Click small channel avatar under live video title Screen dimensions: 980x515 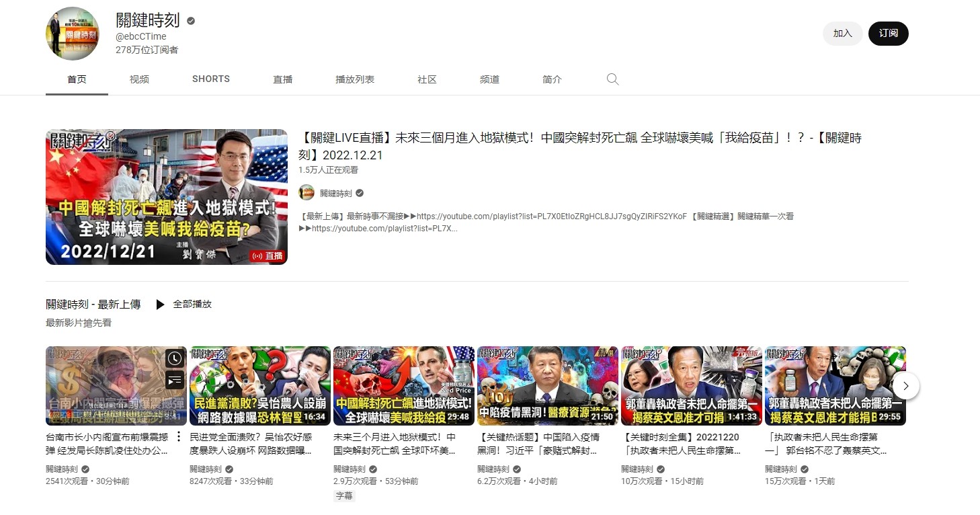(x=307, y=193)
